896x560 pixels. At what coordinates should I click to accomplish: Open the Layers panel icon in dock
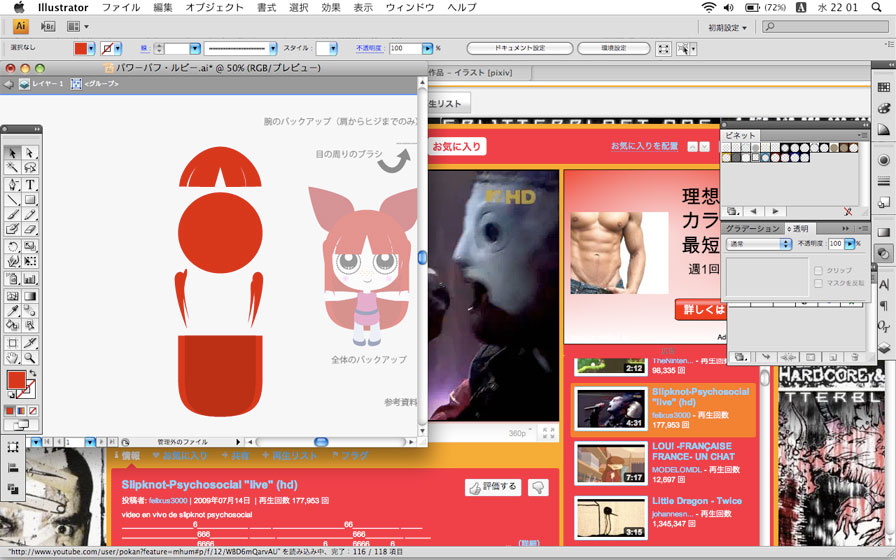(883, 347)
